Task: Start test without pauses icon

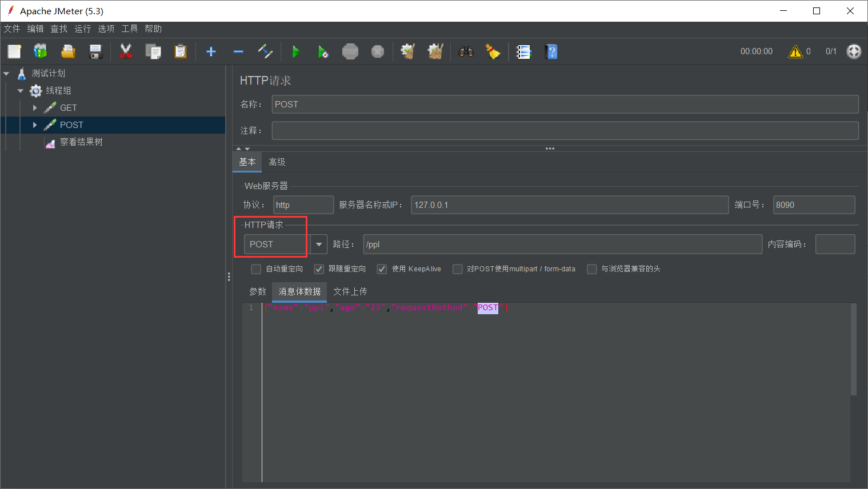Action: coord(323,51)
